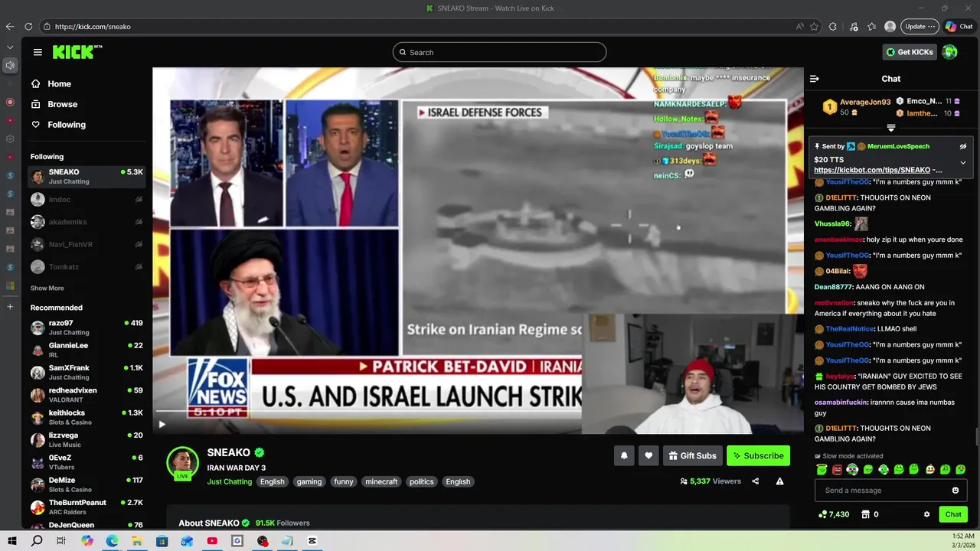Click SNEAKO live avatar below the video
Screen dimensions: 980x551
coord(183,462)
